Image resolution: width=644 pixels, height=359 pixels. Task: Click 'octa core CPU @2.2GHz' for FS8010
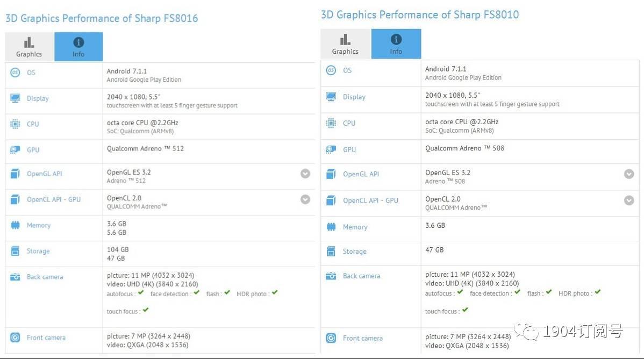click(x=462, y=122)
